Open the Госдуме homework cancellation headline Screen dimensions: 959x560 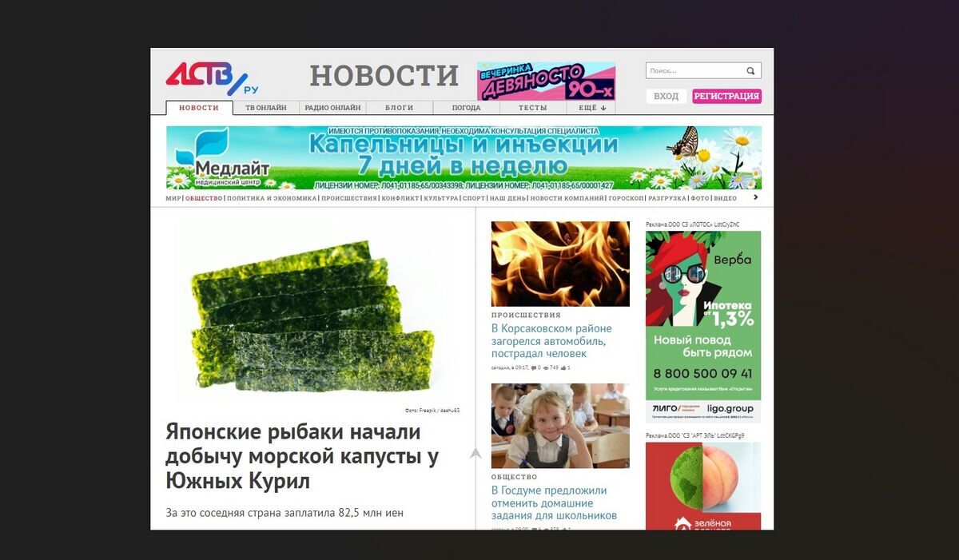(554, 502)
